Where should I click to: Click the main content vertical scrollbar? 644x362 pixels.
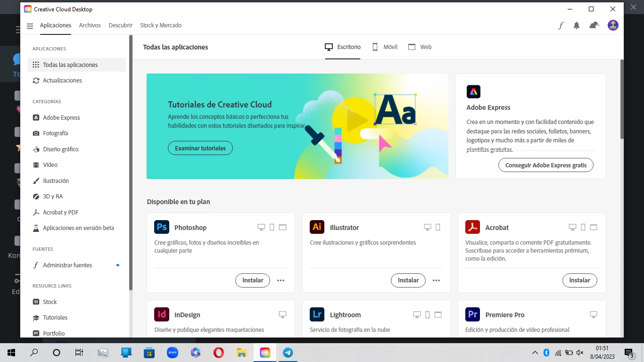coord(622,99)
